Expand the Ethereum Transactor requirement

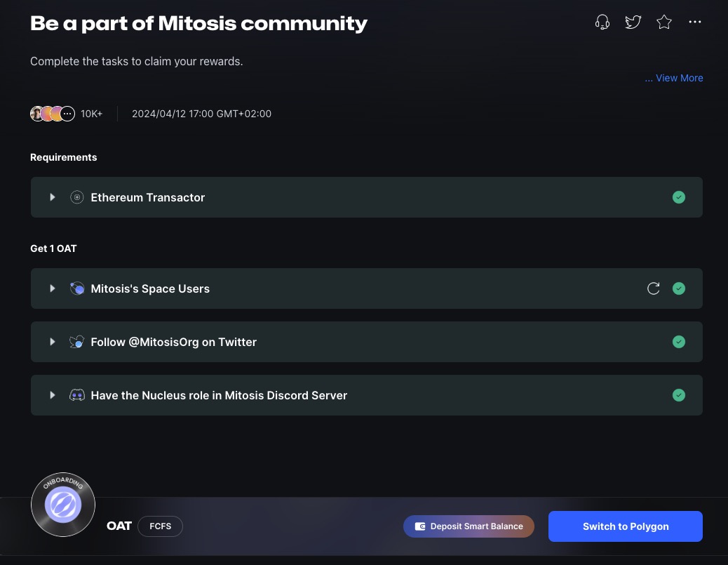pos(52,197)
